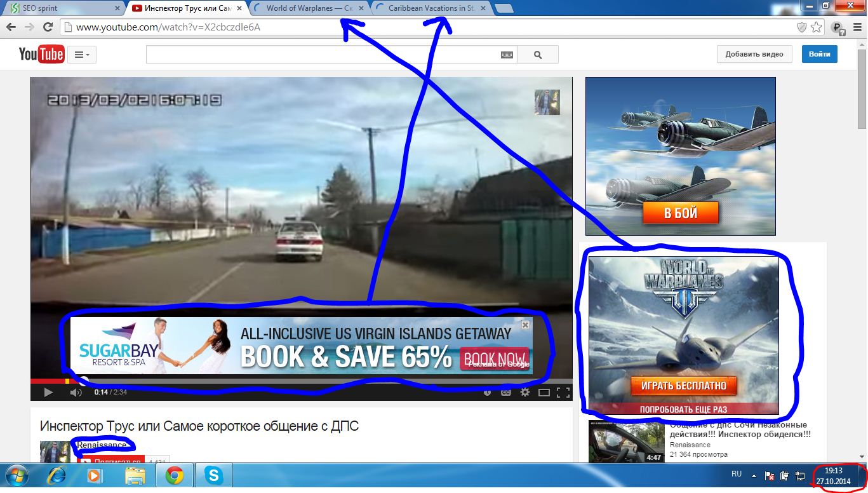Open the suggested video title about ДПС Сочи
Screen dimensions: 868x493
click(x=740, y=429)
